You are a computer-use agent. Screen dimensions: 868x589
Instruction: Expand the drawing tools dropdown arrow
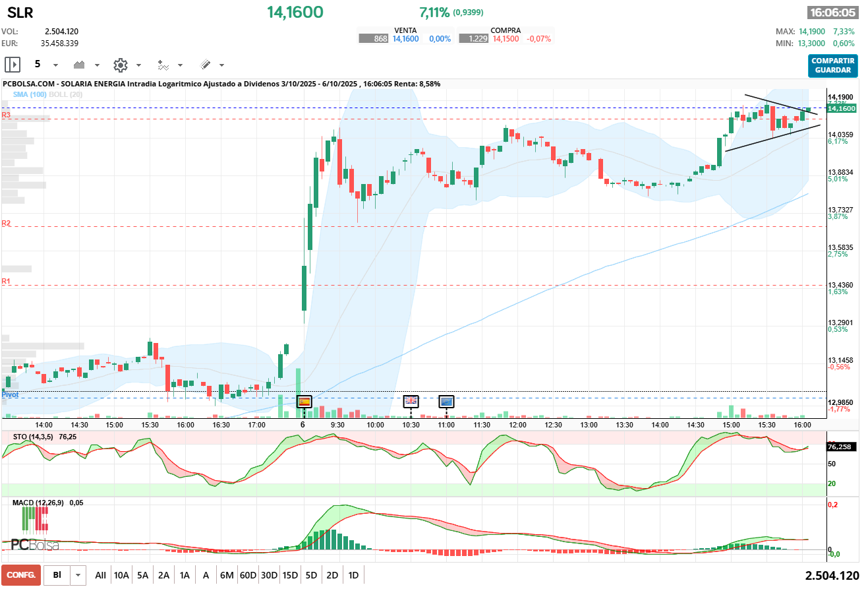click(x=221, y=65)
